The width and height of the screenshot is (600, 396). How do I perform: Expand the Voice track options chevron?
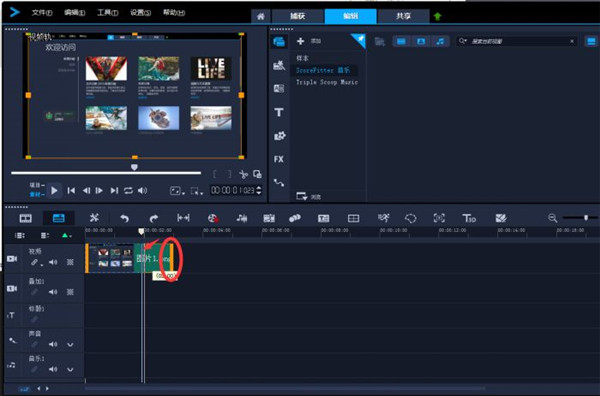(x=70, y=344)
